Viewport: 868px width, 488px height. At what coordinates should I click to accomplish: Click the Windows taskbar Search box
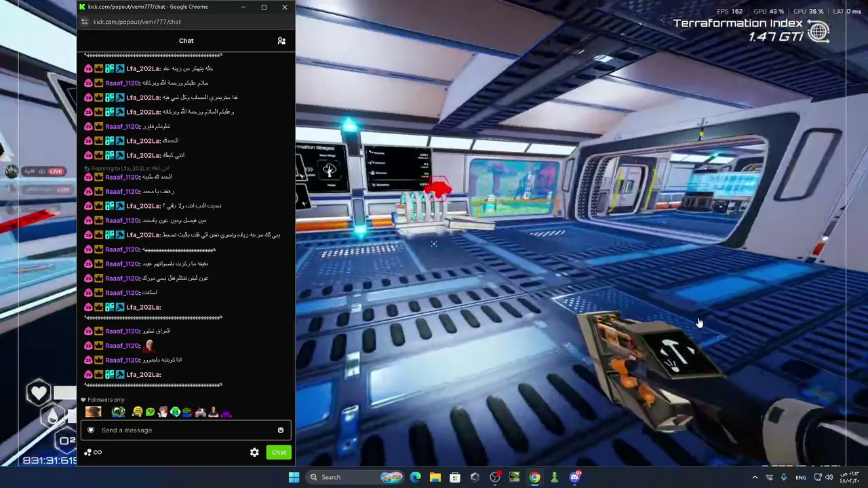pyautogui.click(x=354, y=477)
